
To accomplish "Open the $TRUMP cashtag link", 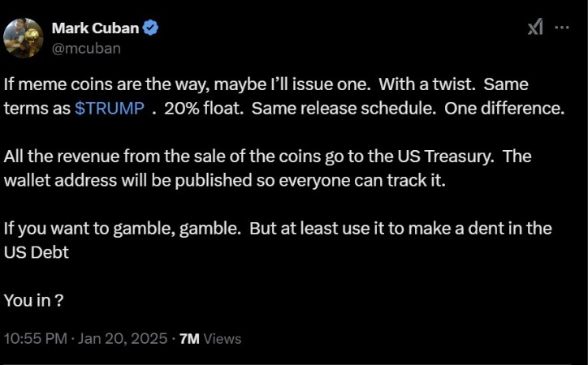I will 110,109.
